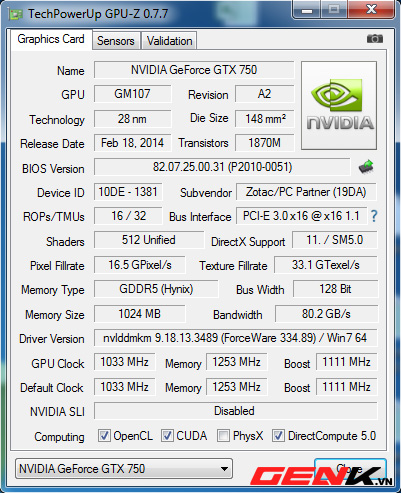401x493 pixels.
Task: Click the Release Date field
Action: click(x=132, y=143)
